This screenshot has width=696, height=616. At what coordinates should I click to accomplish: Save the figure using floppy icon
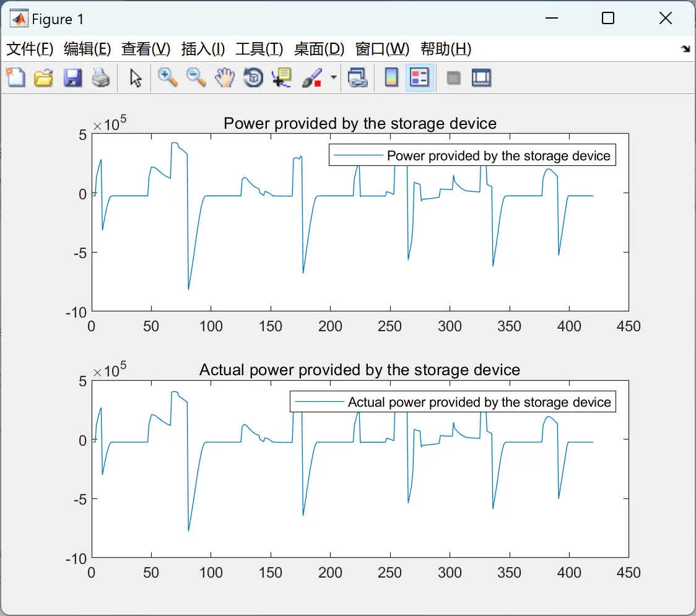(72, 77)
